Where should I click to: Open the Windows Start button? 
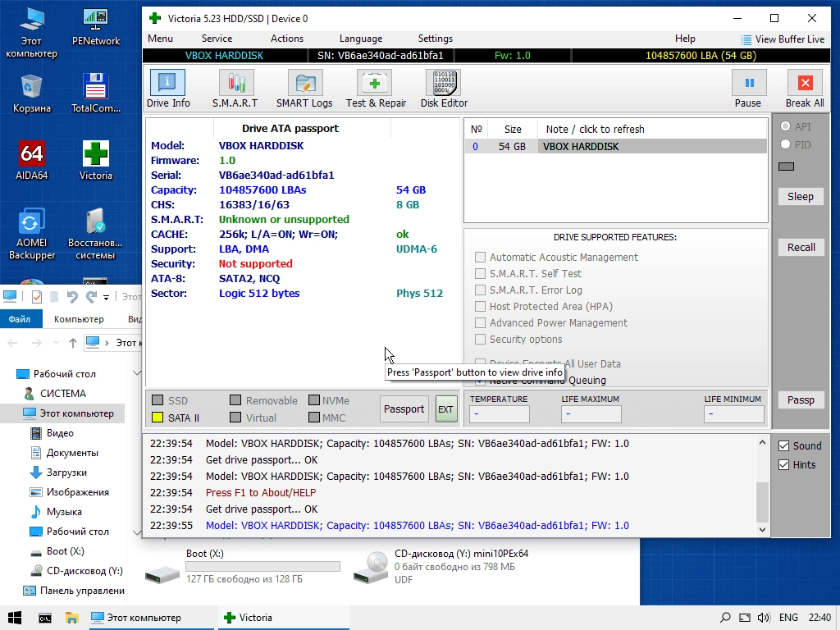(x=15, y=618)
